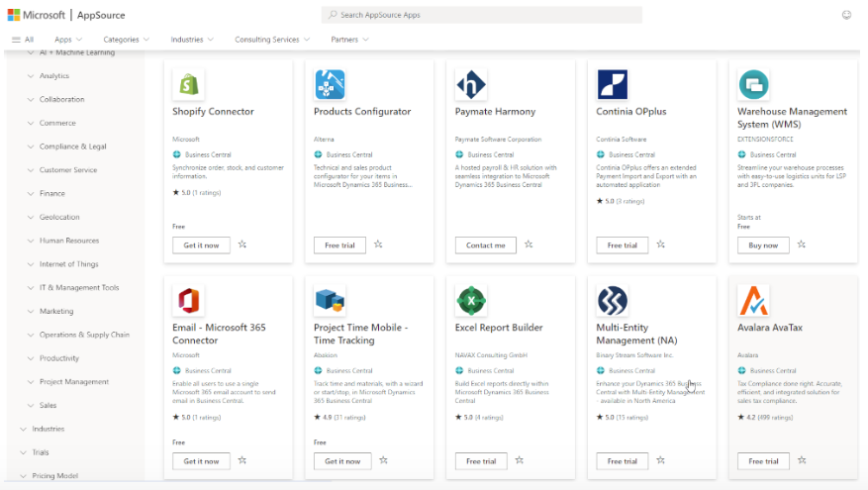Favorite Warehouse Management System with its star
The height and width of the screenshot is (490, 868).
(x=802, y=245)
